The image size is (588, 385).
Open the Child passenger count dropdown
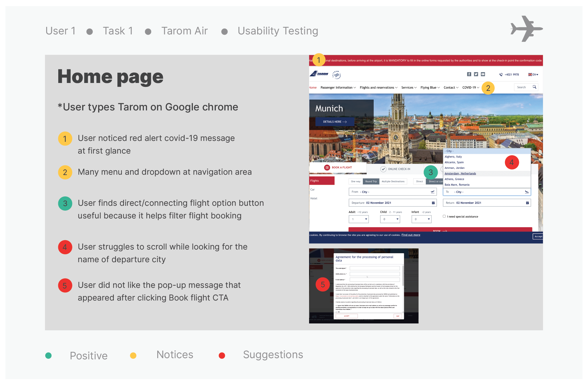pos(390,219)
